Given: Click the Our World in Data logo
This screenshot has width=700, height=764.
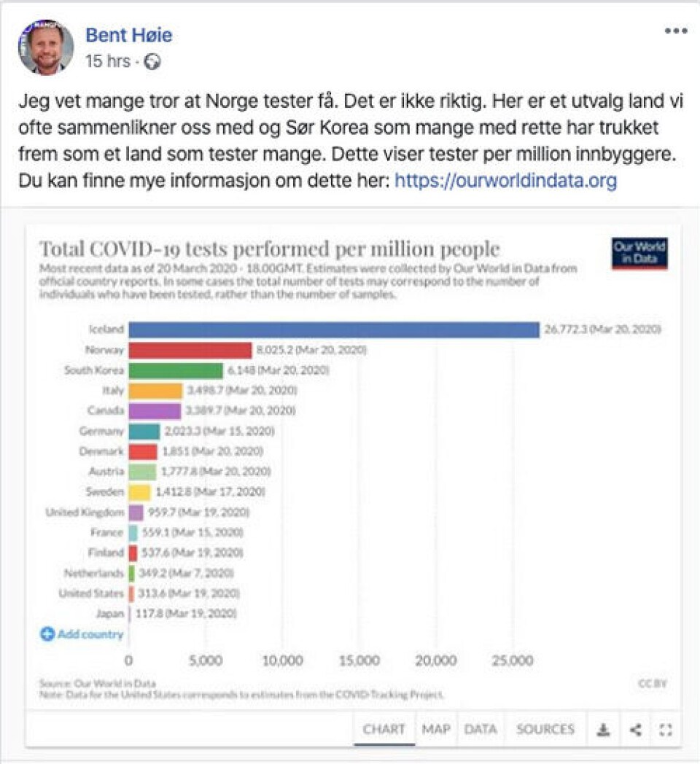Looking at the screenshot, I should (639, 253).
